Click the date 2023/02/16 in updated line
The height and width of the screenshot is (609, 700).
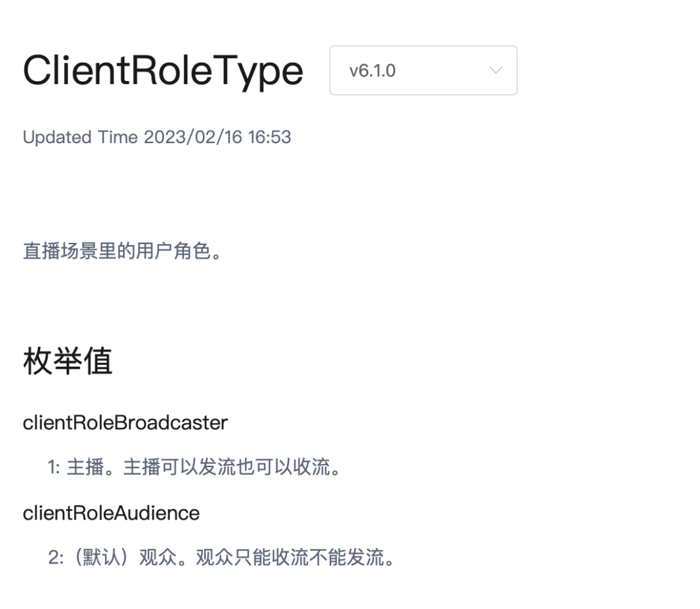click(193, 137)
